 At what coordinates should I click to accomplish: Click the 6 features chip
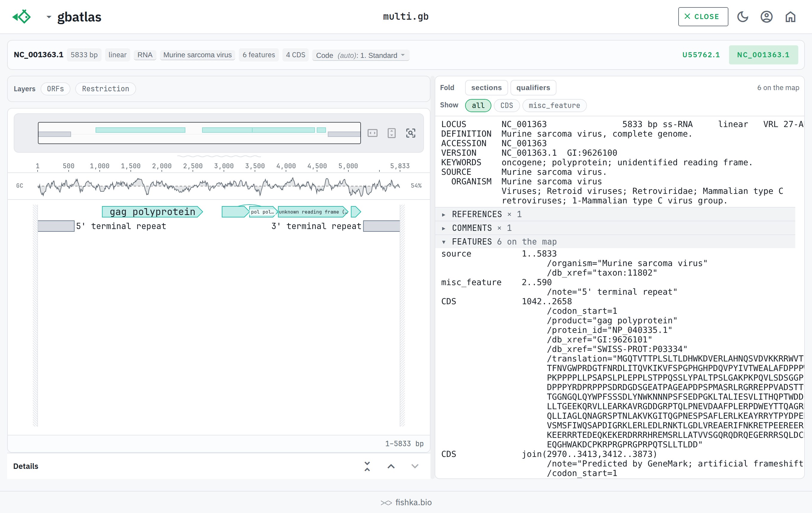point(259,55)
